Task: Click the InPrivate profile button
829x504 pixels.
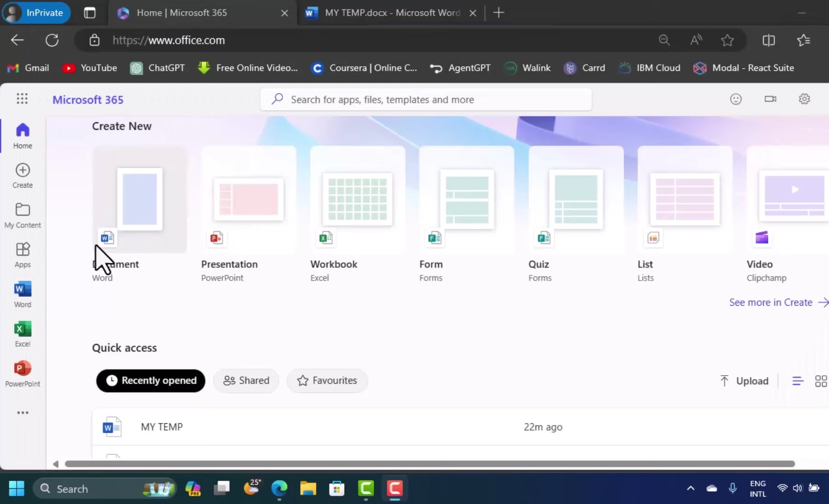Action: (x=36, y=13)
